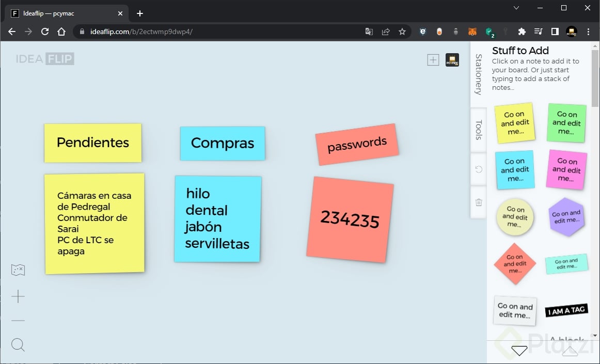Viewport: 600px width, 364px height.
Task: Click the Ideaflip logo
Action: (x=45, y=58)
